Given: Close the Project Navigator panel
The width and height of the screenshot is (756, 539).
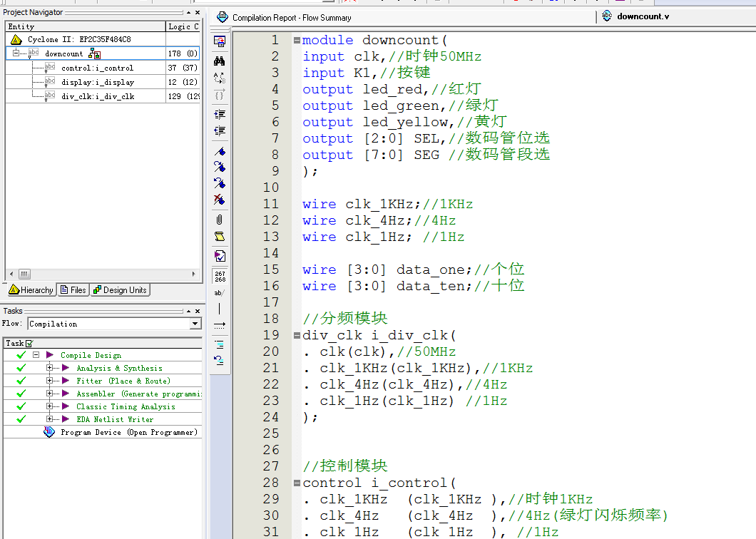Looking at the screenshot, I should point(197,13).
